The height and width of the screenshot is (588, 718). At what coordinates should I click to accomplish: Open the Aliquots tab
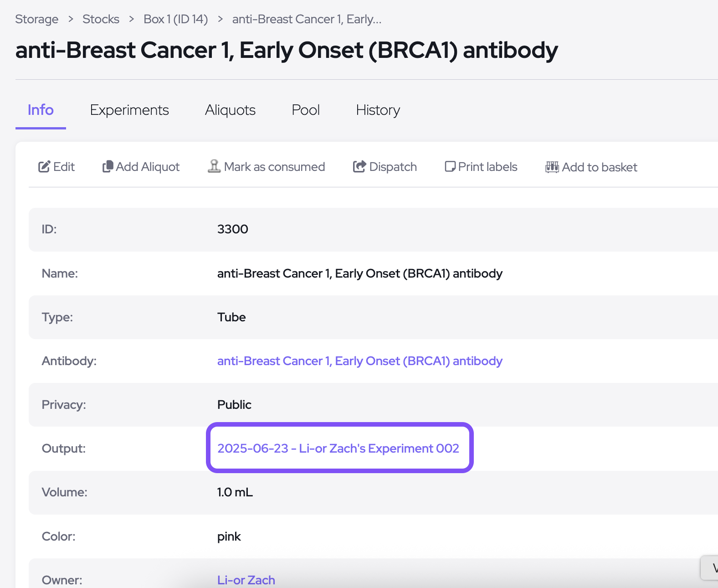point(230,110)
